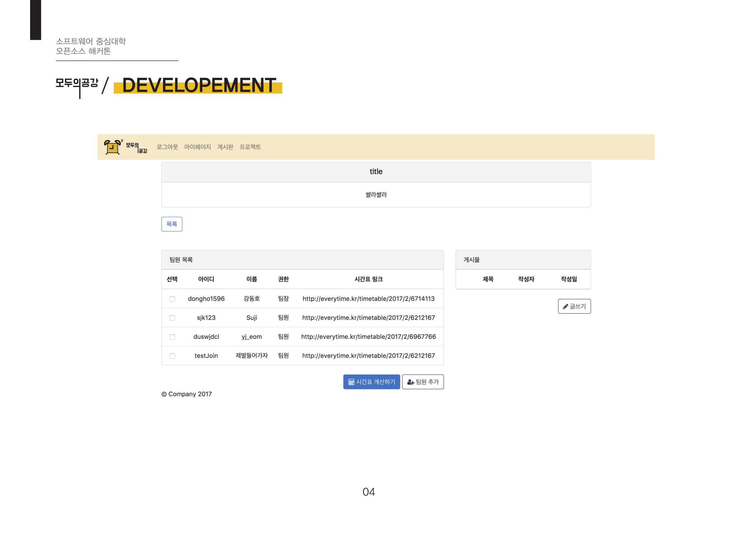The height and width of the screenshot is (535, 756).
Task: Tick the checkbox for dongho1596
Action: coord(172,299)
